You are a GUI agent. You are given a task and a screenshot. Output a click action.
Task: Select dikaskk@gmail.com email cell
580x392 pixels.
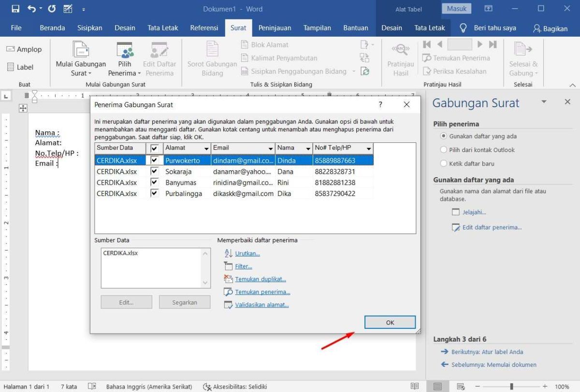pos(243,194)
